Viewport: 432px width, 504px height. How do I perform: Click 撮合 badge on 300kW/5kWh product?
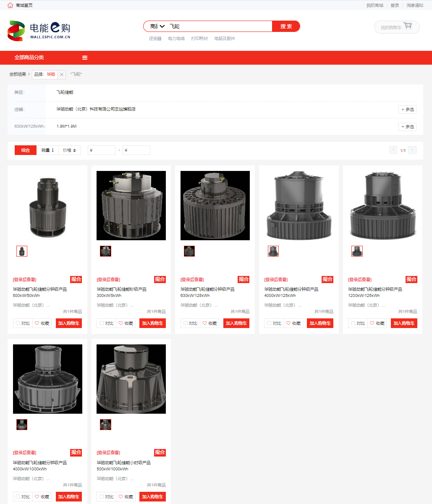click(160, 279)
